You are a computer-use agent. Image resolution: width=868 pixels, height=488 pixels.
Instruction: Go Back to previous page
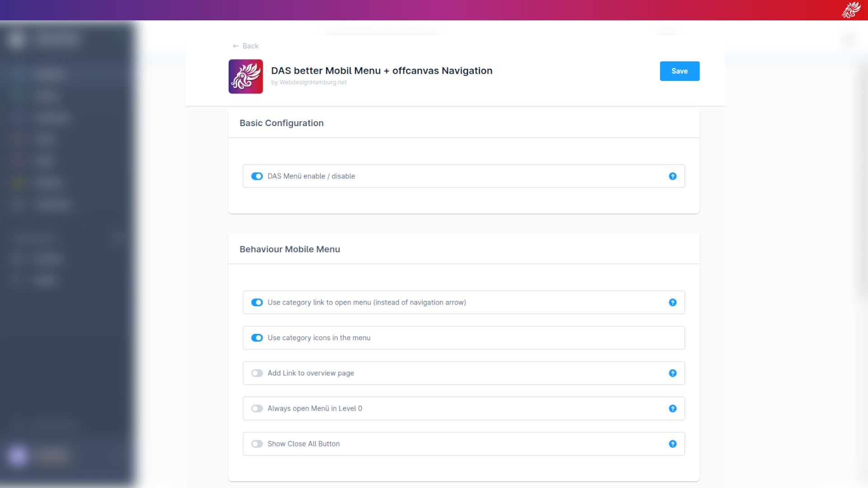coord(250,46)
